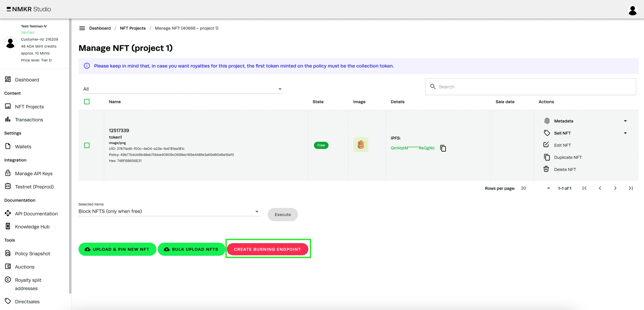
Task: Click the Delete NFT trash icon
Action: pyautogui.click(x=546, y=169)
